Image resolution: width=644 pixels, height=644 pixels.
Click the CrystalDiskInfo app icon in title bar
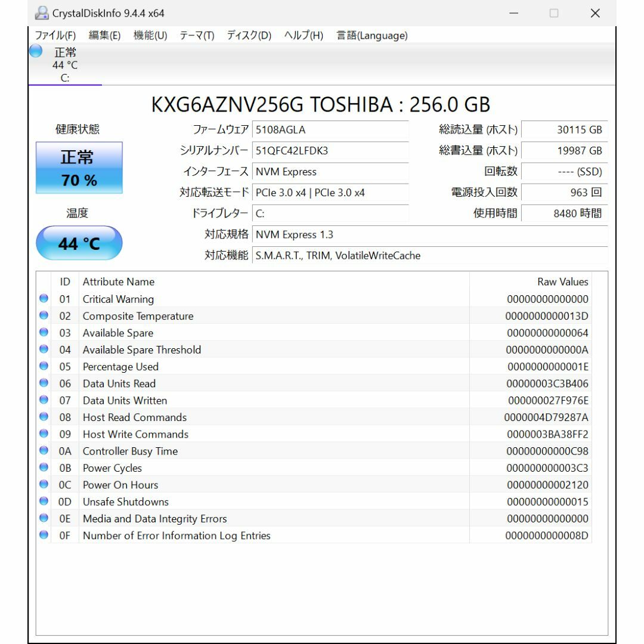[x=42, y=13]
